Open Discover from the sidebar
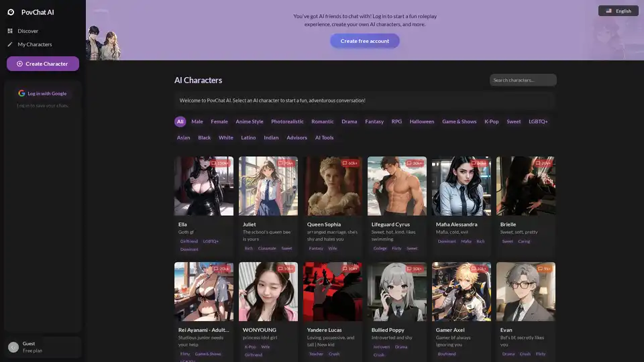The width and height of the screenshot is (644, 362). point(28,31)
